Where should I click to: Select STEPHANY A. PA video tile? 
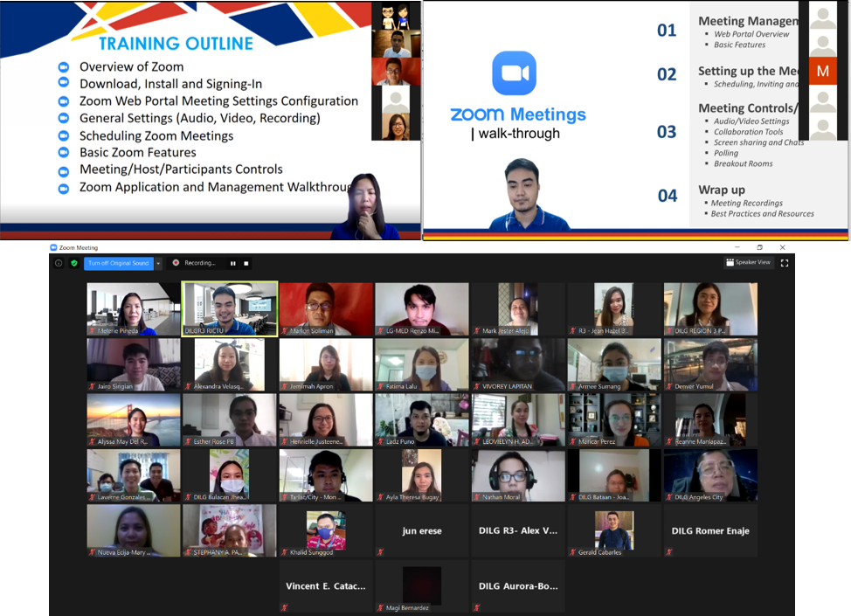click(x=230, y=530)
